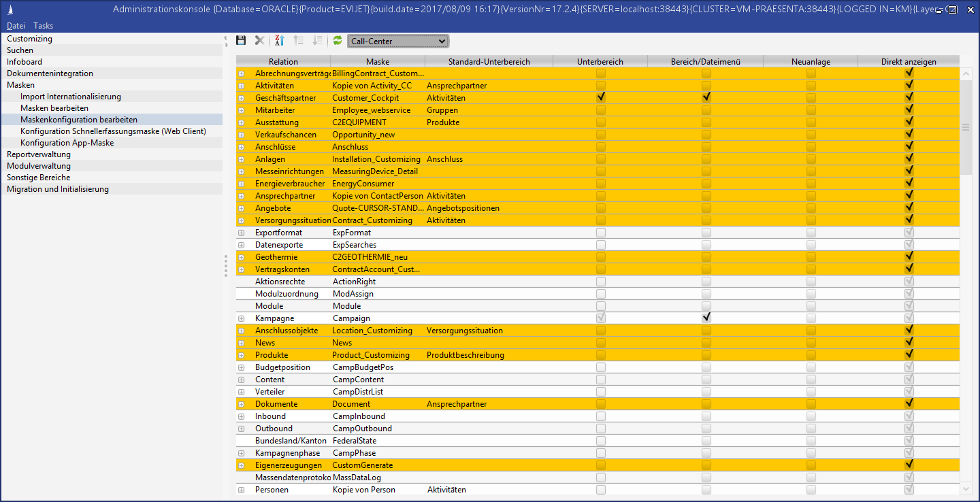This screenshot has height=502, width=980.
Task: Expand the Kampagne tree row
Action: tap(241, 318)
